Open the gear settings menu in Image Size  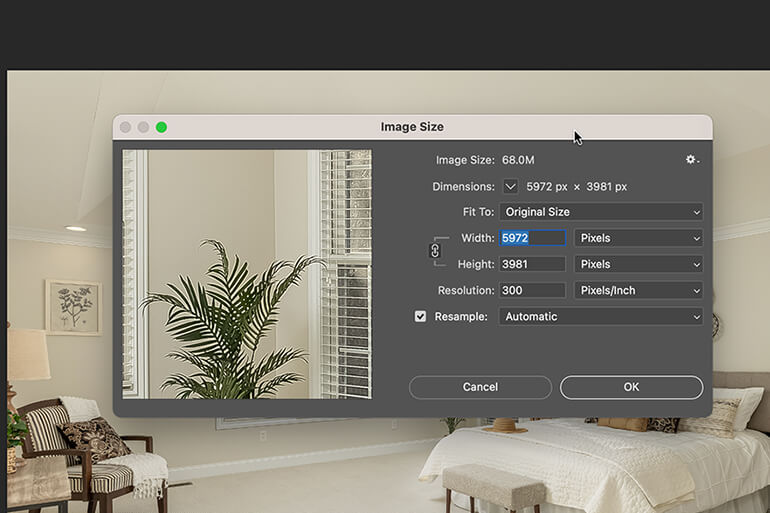pyautogui.click(x=692, y=160)
